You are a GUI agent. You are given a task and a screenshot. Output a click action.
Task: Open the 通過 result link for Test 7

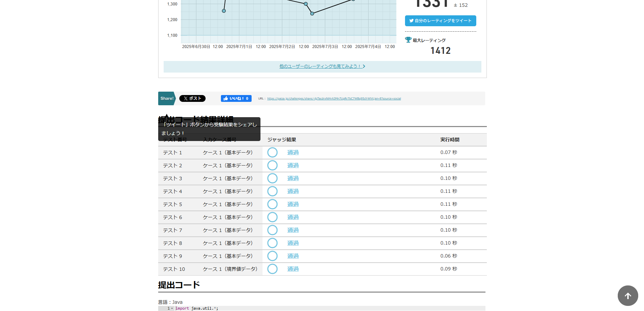(293, 230)
